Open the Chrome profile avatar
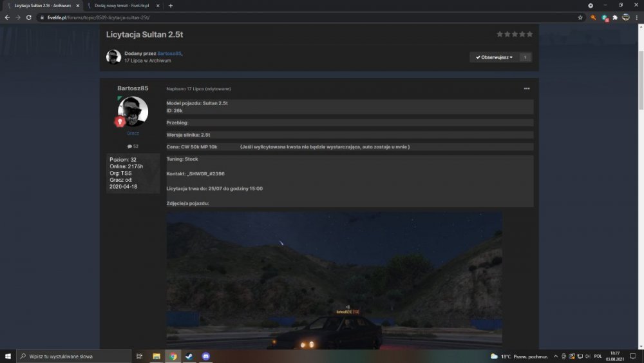Viewport: 644px width, 363px height. tap(626, 17)
